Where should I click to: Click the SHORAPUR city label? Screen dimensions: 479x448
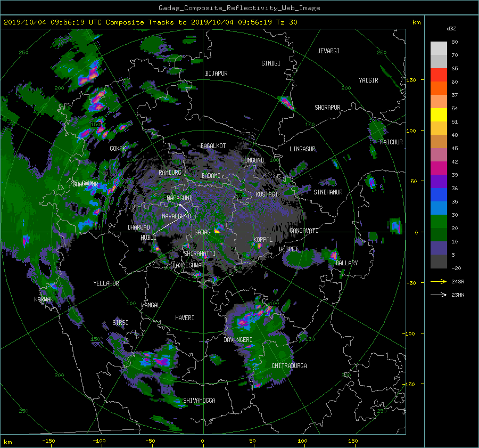[327, 108]
